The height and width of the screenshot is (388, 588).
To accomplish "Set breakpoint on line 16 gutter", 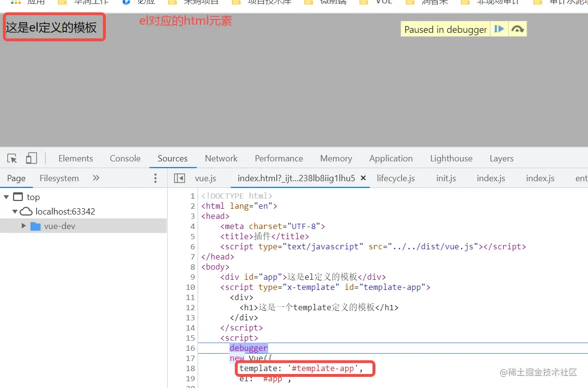I will point(190,348).
